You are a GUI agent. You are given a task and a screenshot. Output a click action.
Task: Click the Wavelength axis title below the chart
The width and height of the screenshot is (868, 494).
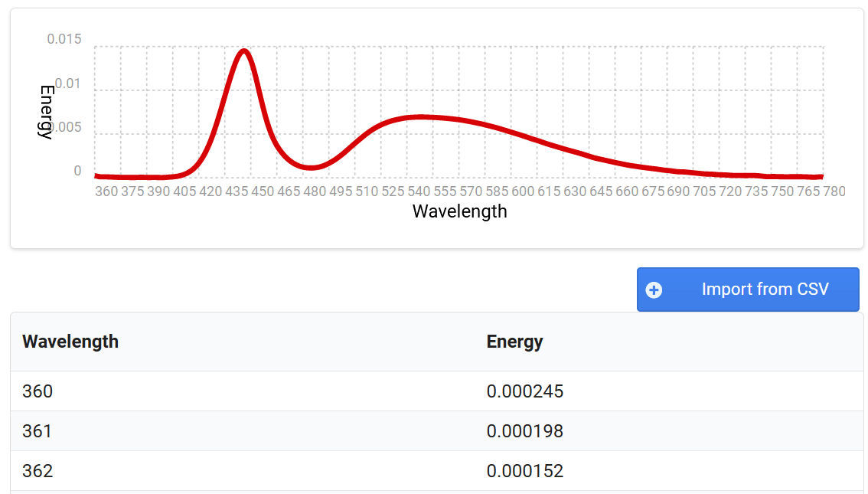[459, 211]
